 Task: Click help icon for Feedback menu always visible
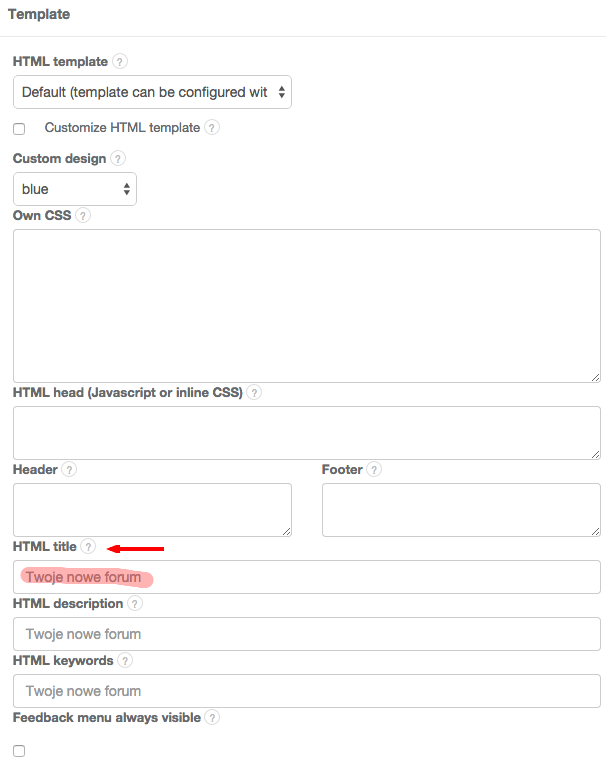click(x=211, y=717)
